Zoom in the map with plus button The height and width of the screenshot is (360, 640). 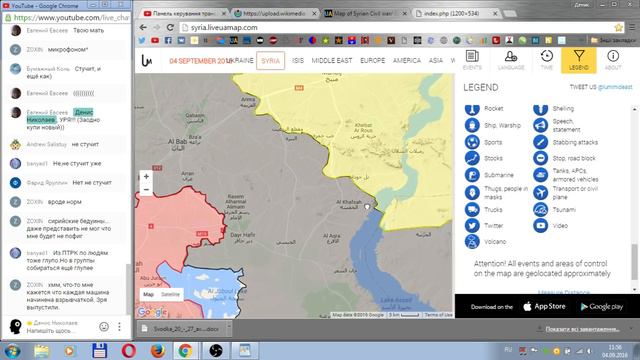pos(146,176)
